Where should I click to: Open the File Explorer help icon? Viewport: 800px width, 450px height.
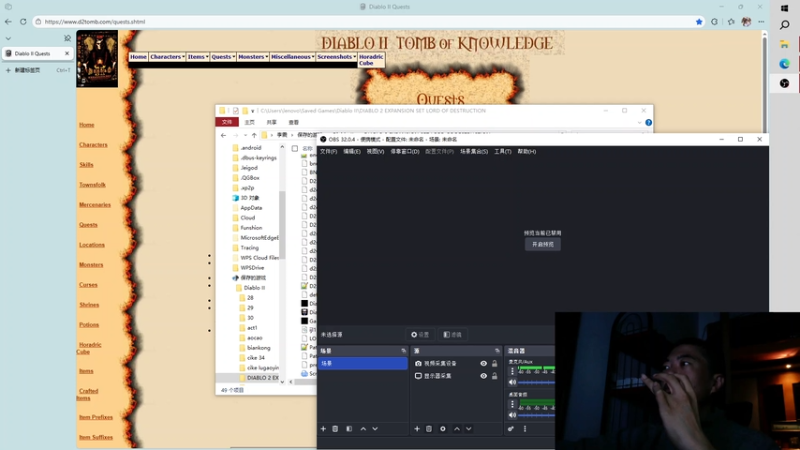click(648, 122)
